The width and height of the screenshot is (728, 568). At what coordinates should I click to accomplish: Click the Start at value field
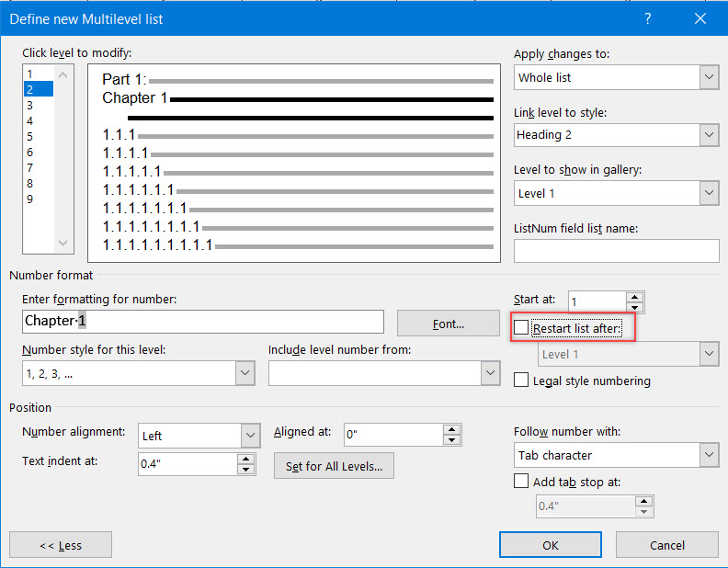[597, 302]
